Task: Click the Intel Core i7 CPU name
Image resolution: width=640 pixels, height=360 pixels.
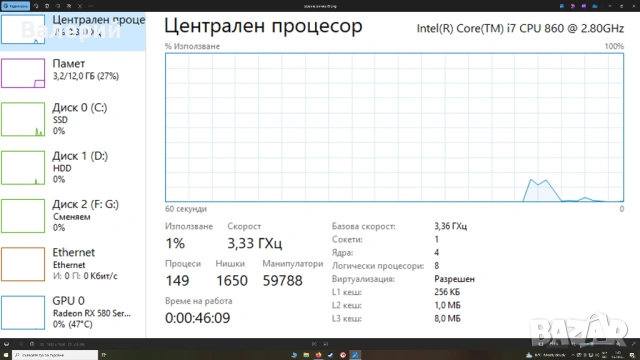Action: [520, 29]
